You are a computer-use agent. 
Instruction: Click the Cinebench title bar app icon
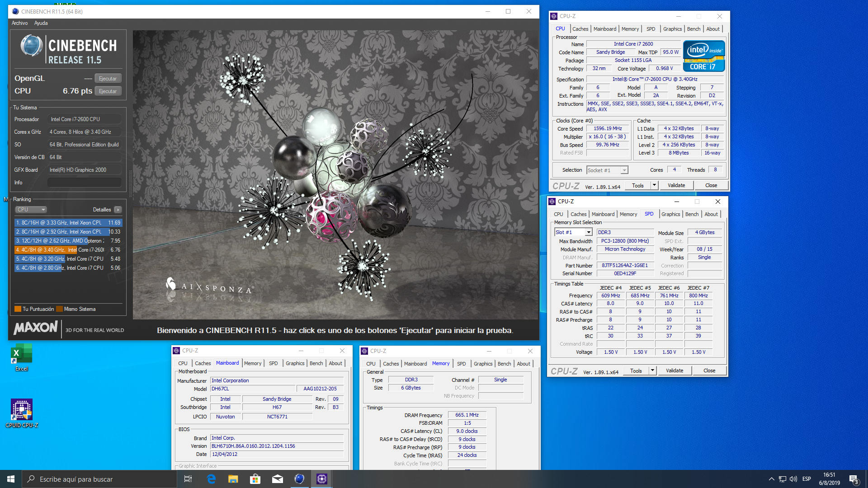tap(15, 11)
